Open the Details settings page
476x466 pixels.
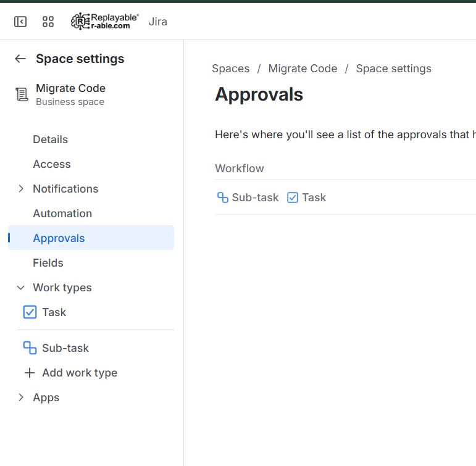(x=51, y=139)
